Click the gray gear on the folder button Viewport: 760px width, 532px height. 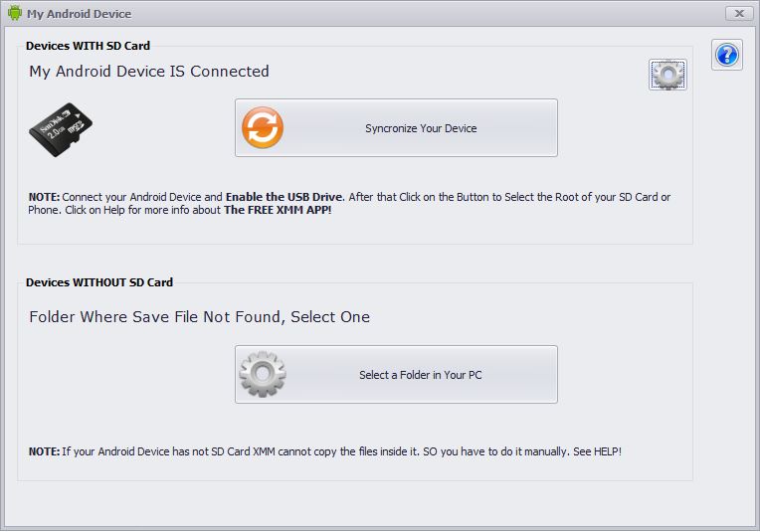[263, 374]
